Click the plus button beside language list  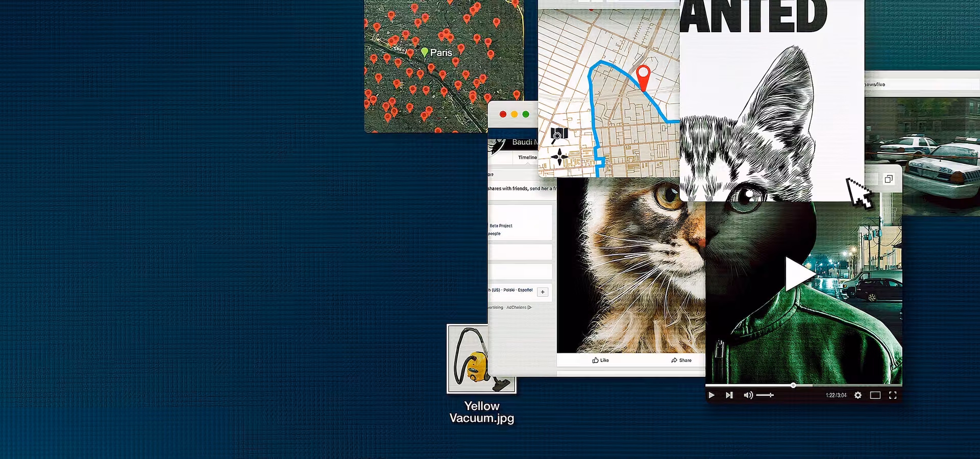(543, 292)
